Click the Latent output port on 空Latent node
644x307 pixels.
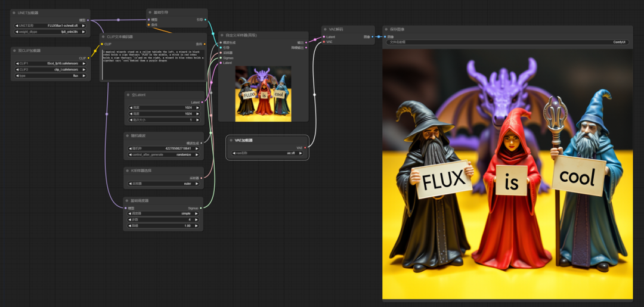pos(202,102)
